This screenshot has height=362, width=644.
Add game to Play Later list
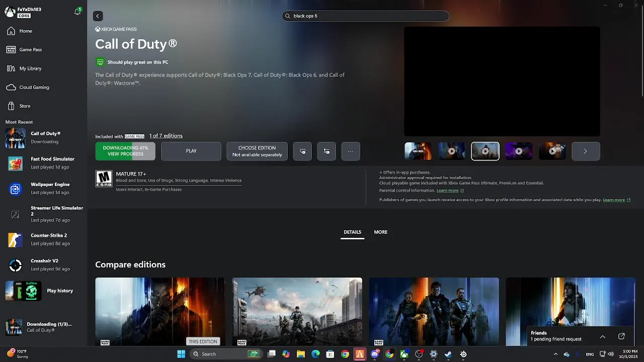pos(327,151)
